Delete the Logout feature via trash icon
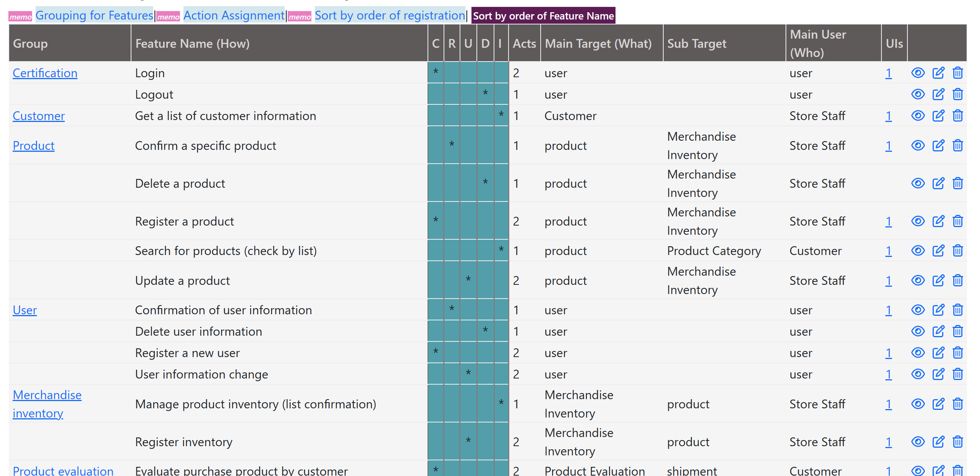The height and width of the screenshot is (476, 980). coord(957,94)
